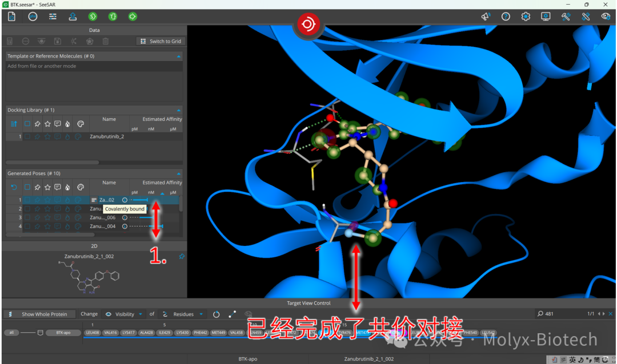Open the sliders filter mode icon
This screenshot has height=364, width=617.
53,17
